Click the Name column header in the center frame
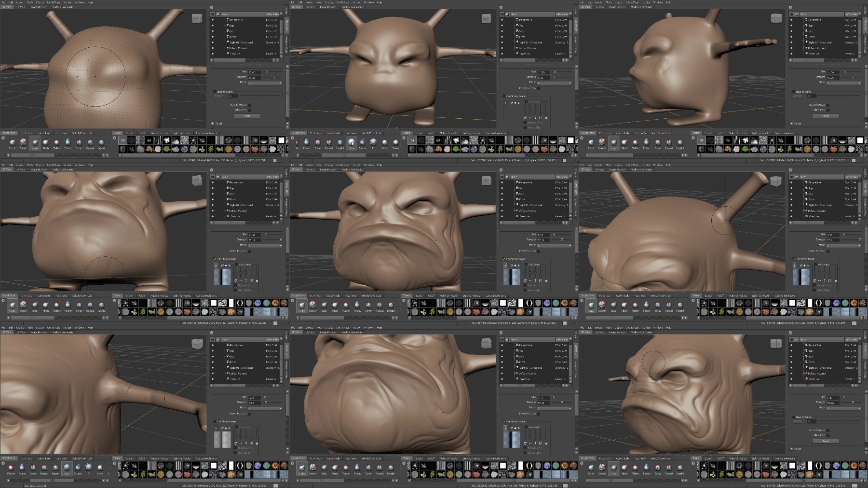Viewport: 868px width, 488px height. (x=533, y=177)
